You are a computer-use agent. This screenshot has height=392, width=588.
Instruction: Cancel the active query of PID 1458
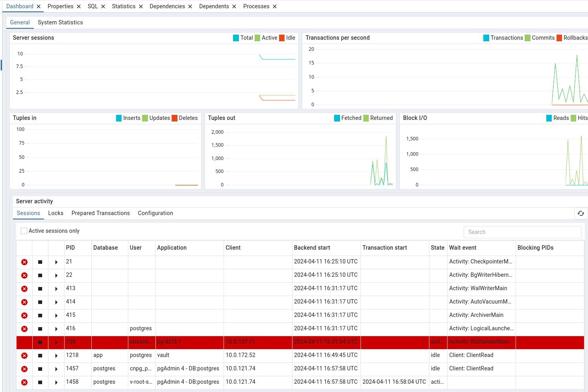[24, 382]
